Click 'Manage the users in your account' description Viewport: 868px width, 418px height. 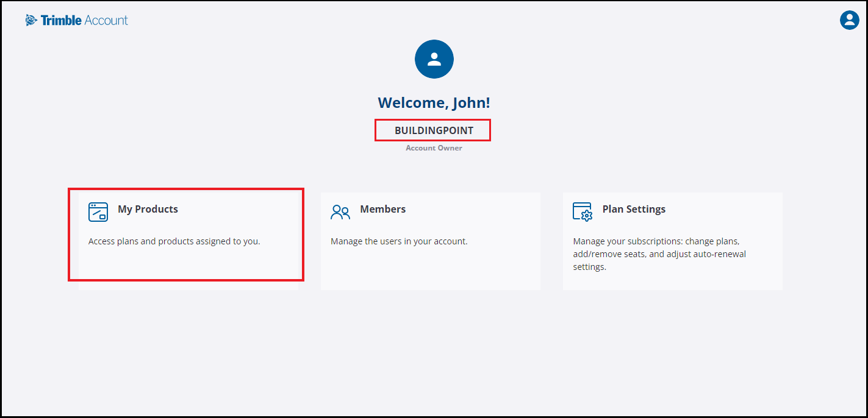click(x=399, y=241)
